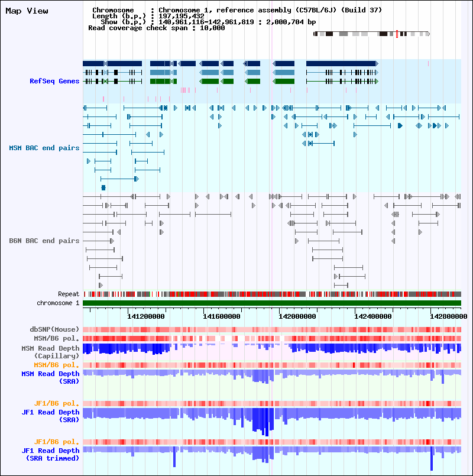The image size is (473, 476).
Task: Click the 142400000 coordinate label on the ruler
Action: [373, 316]
